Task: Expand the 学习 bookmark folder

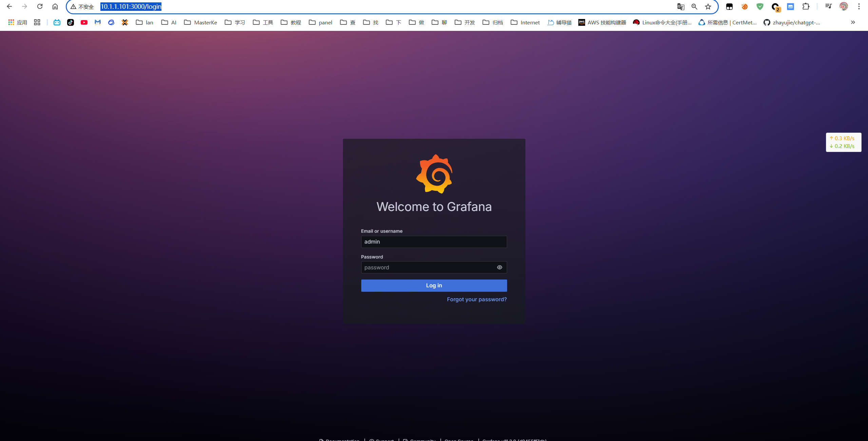Action: tap(235, 22)
